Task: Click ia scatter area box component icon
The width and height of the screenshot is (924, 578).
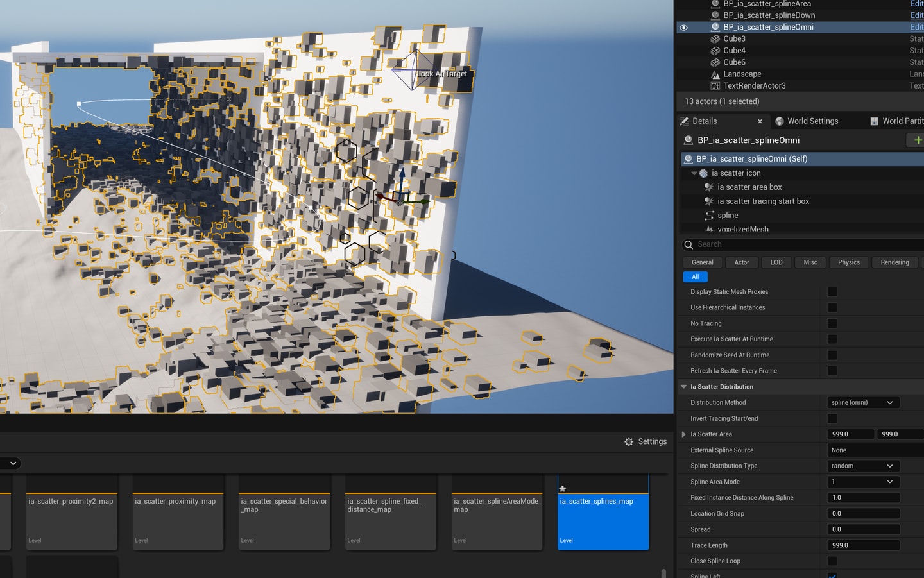Action: (709, 187)
